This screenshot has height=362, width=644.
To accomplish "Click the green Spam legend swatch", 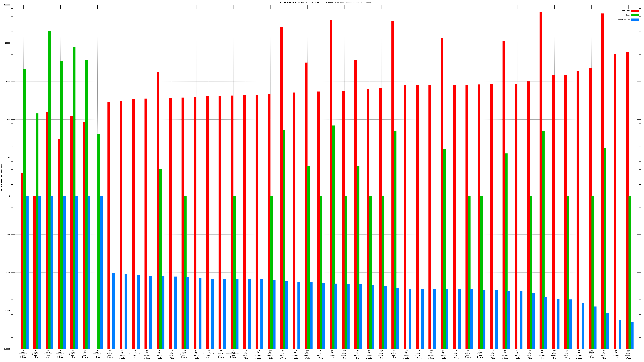I will tap(635, 15).
